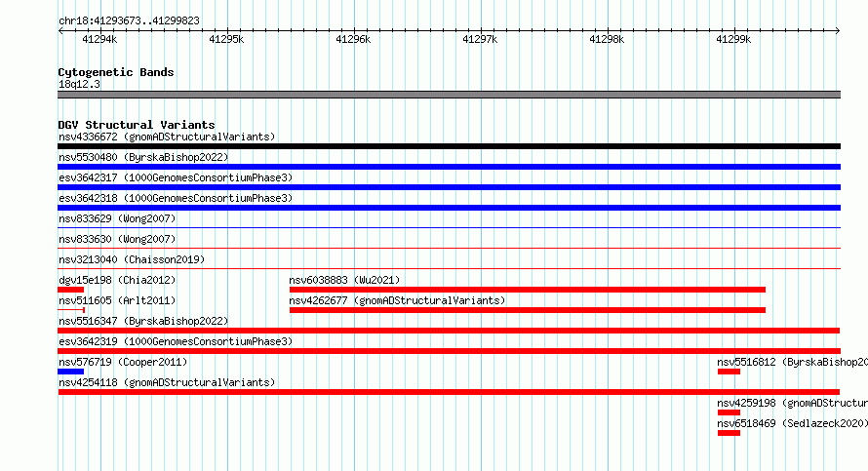The height and width of the screenshot is (471, 868).
Task: Click the red nsv4254118 variant bar
Action: click(x=449, y=392)
